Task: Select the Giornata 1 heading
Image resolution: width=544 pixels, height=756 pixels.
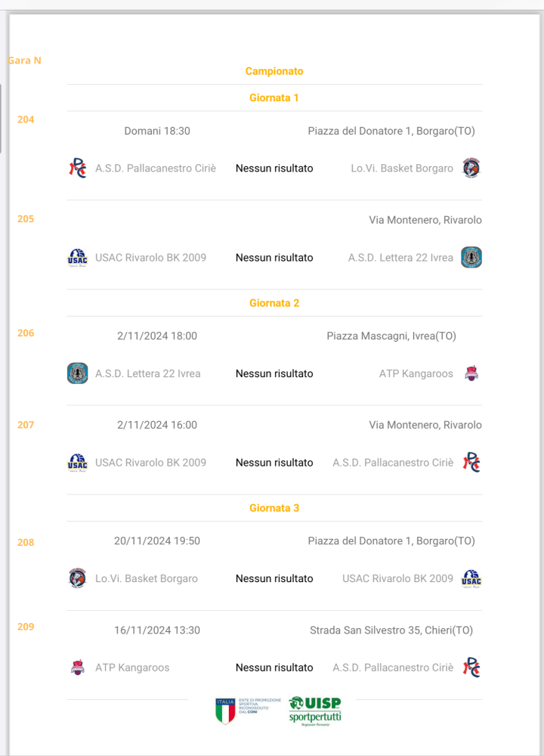Action: coord(274,98)
